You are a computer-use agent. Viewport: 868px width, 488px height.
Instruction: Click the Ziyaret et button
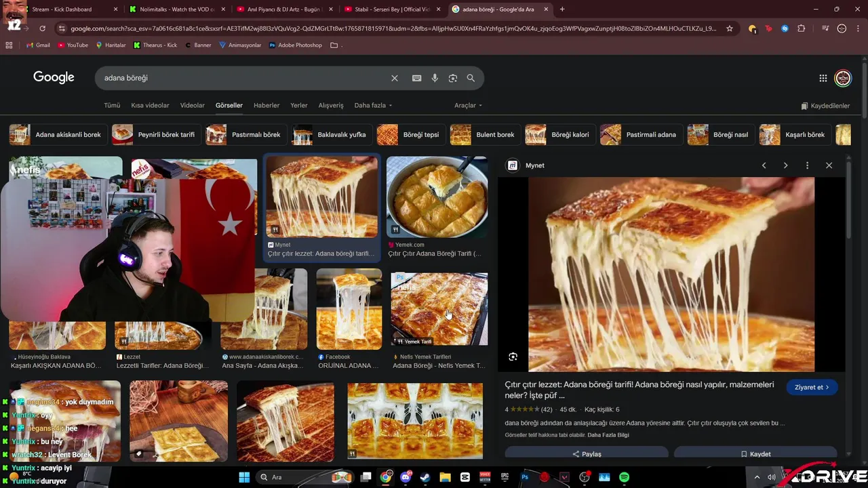coord(812,388)
